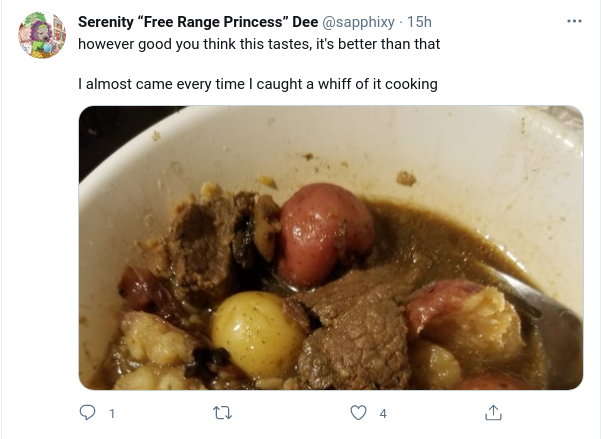601x439 pixels.
Task: View likes via the count of 4
Action: [383, 414]
